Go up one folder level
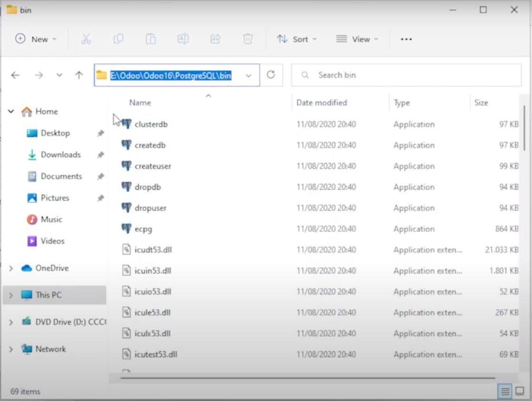 (x=79, y=75)
